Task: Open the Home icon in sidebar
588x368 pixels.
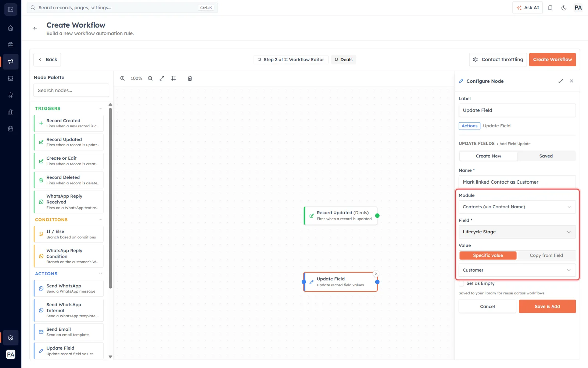Action: 11,28
